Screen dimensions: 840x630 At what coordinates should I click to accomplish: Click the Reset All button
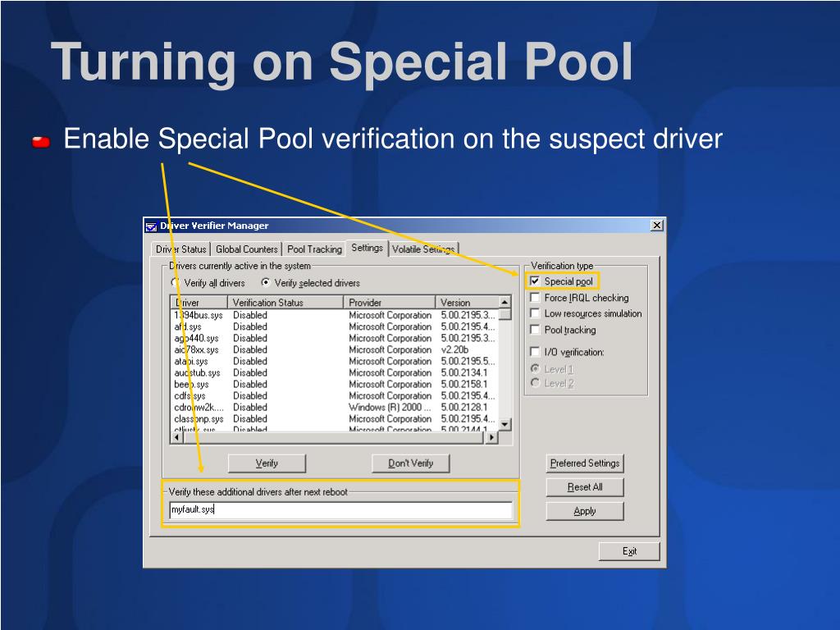584,487
